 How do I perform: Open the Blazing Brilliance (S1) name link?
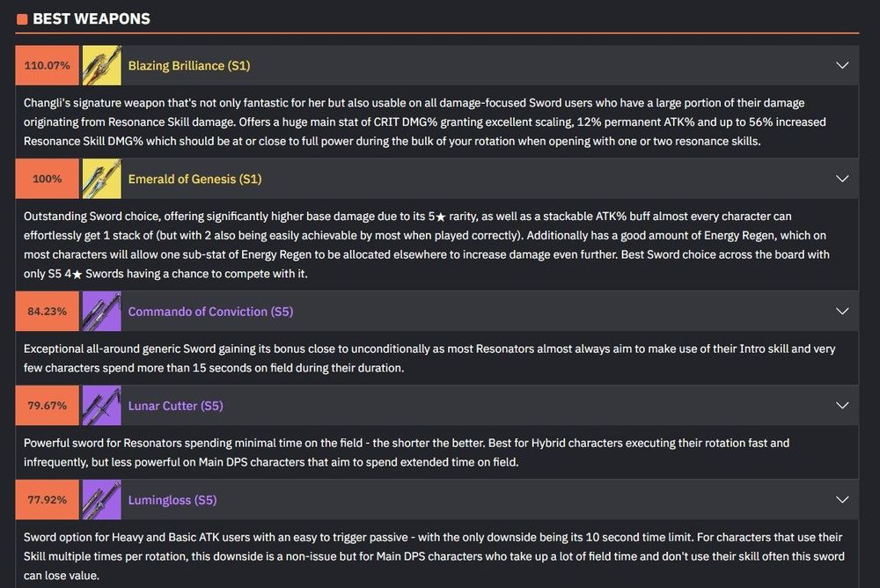point(189,66)
